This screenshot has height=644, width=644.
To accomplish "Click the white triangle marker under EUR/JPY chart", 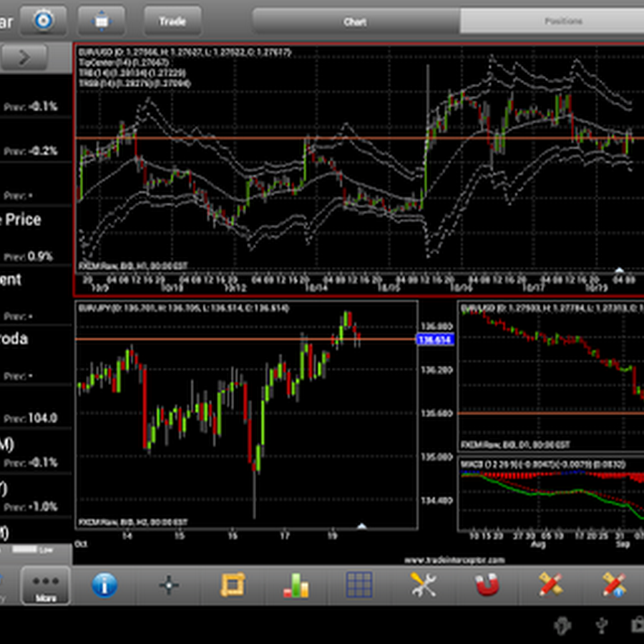I will 361,526.
